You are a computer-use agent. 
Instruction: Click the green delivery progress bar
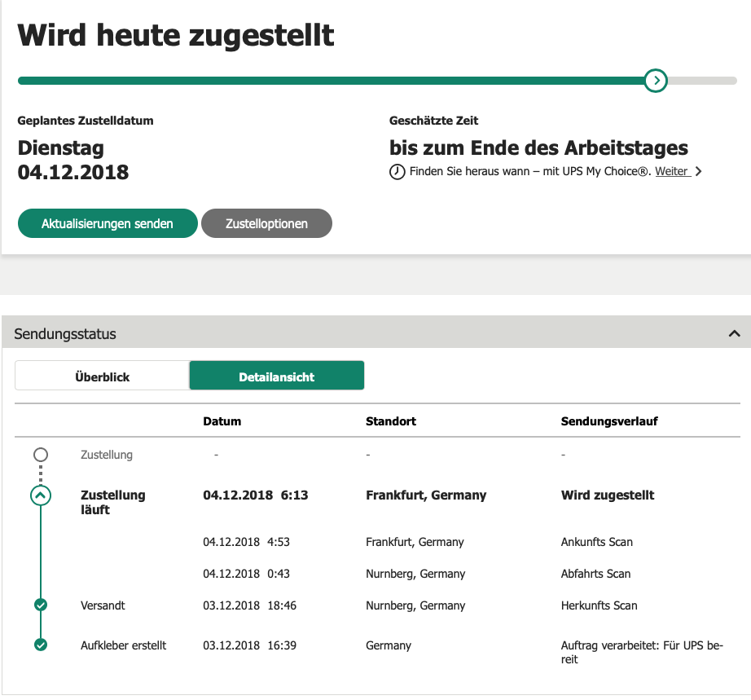326,81
